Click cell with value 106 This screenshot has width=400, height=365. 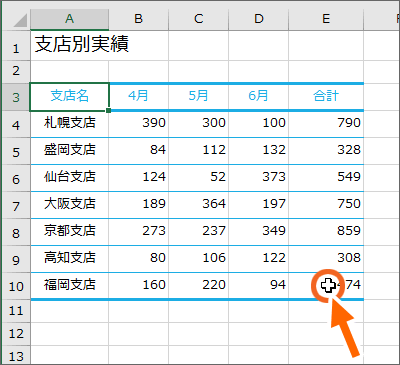[199, 259]
